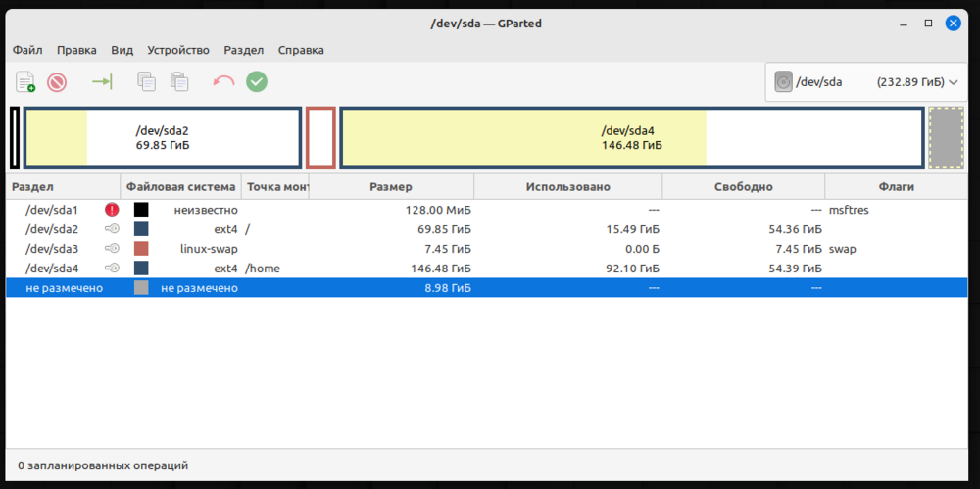Screen dimensions: 980x489
Task: Open the Устройство menu
Action: tap(178, 50)
